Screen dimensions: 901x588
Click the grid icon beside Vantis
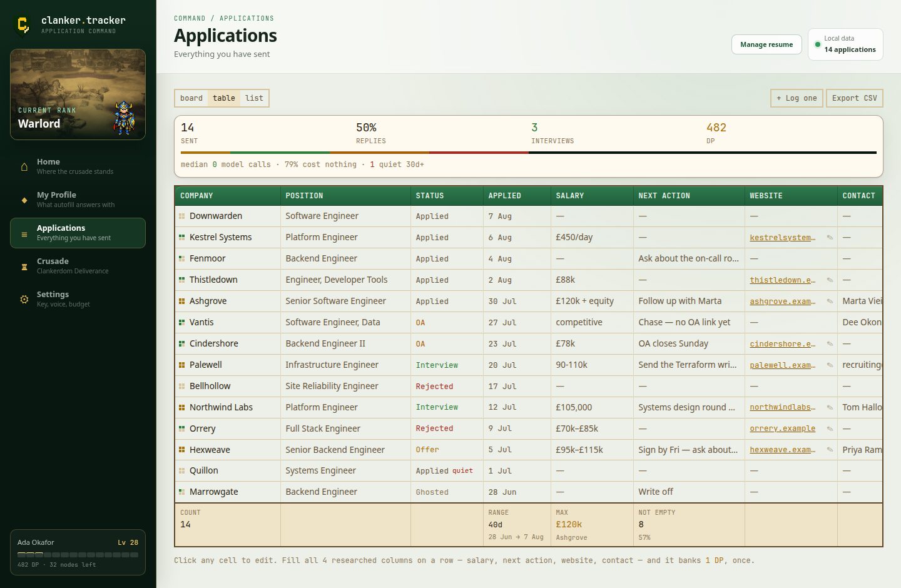182,323
